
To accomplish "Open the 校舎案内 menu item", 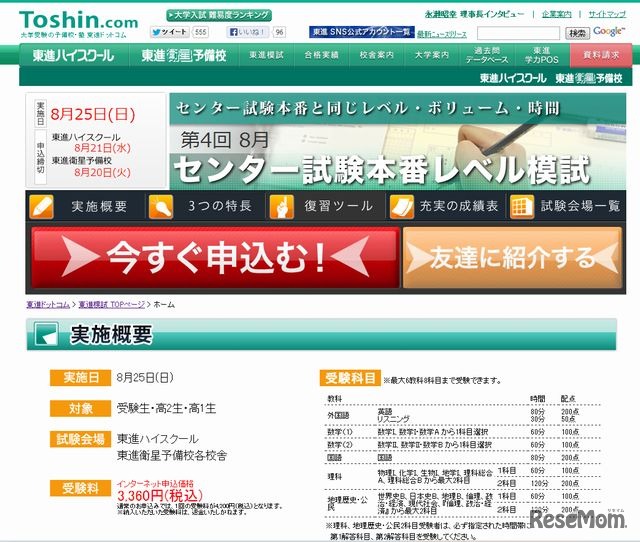I will coord(377,55).
